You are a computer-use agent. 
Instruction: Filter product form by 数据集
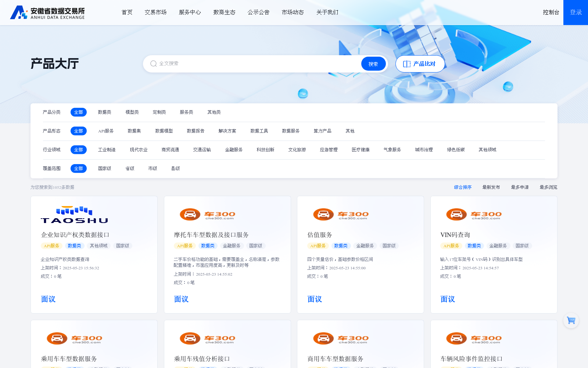134,131
